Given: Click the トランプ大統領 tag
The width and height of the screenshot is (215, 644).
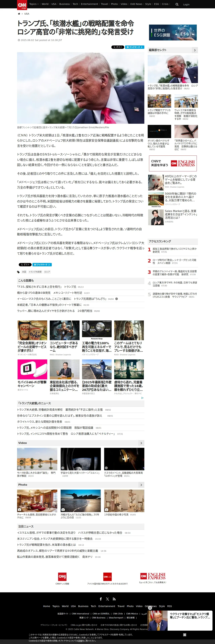Looking at the screenshot, I should tap(35, 272).
